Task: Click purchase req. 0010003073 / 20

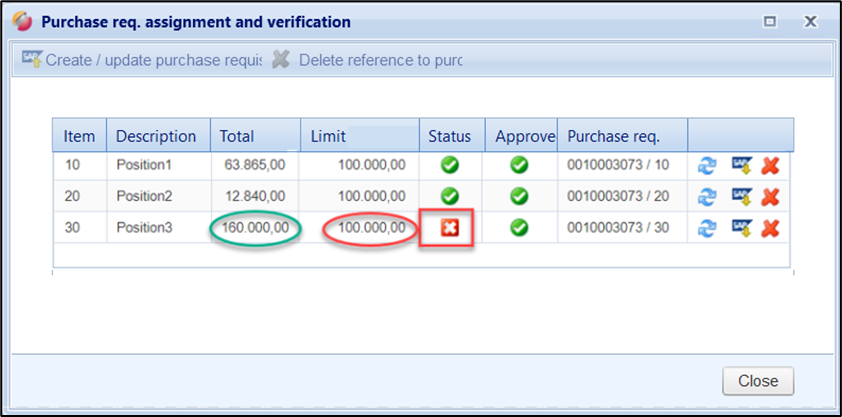Action: coord(618,196)
